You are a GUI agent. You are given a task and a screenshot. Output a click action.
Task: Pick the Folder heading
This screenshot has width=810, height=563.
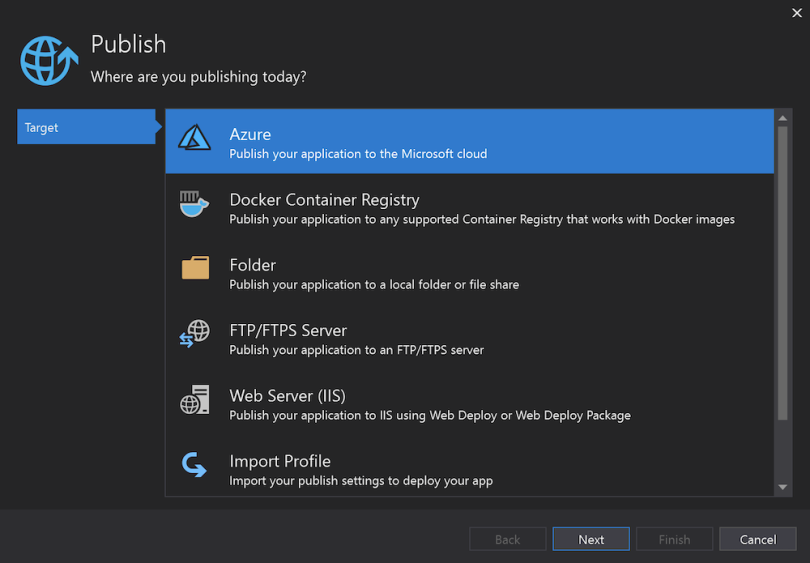(253, 265)
